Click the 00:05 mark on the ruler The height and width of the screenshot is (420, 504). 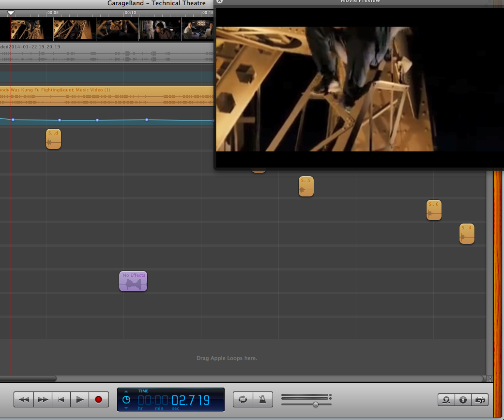click(53, 13)
